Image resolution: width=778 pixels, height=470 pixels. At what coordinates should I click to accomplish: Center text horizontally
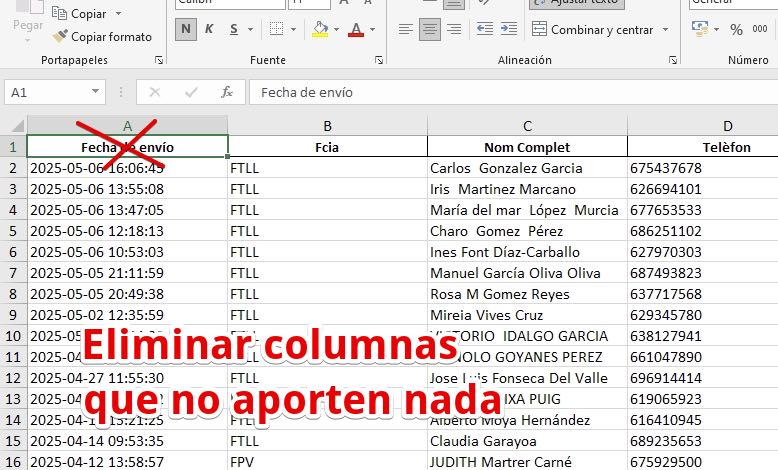430,29
